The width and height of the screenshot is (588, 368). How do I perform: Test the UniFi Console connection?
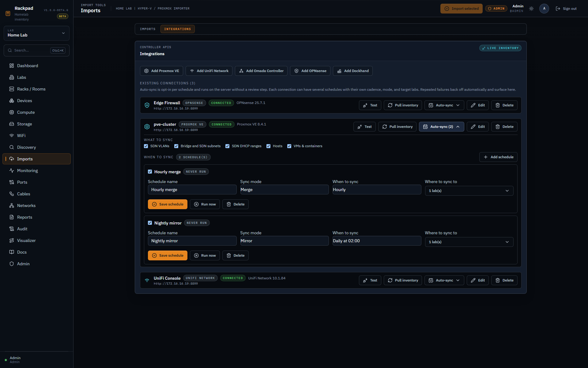(370, 280)
